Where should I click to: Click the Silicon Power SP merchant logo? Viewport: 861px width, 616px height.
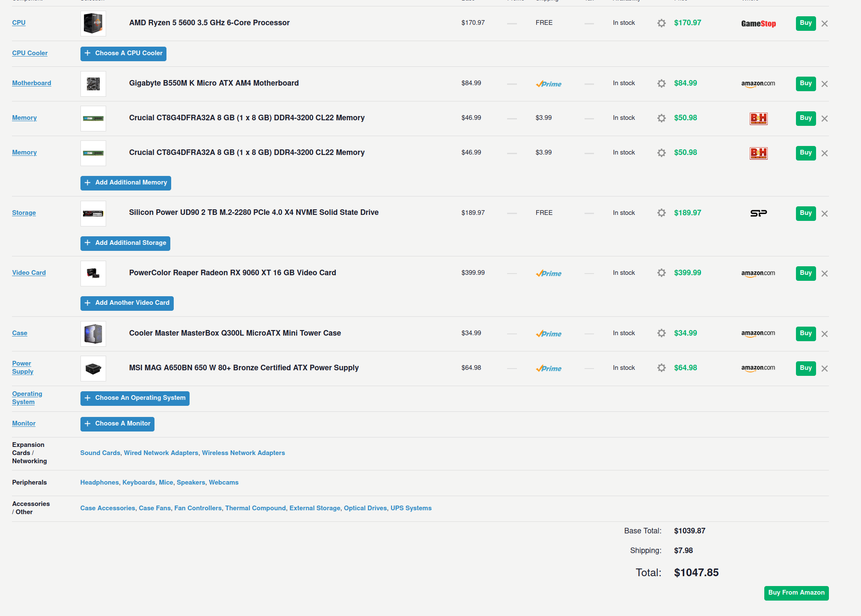coord(758,213)
